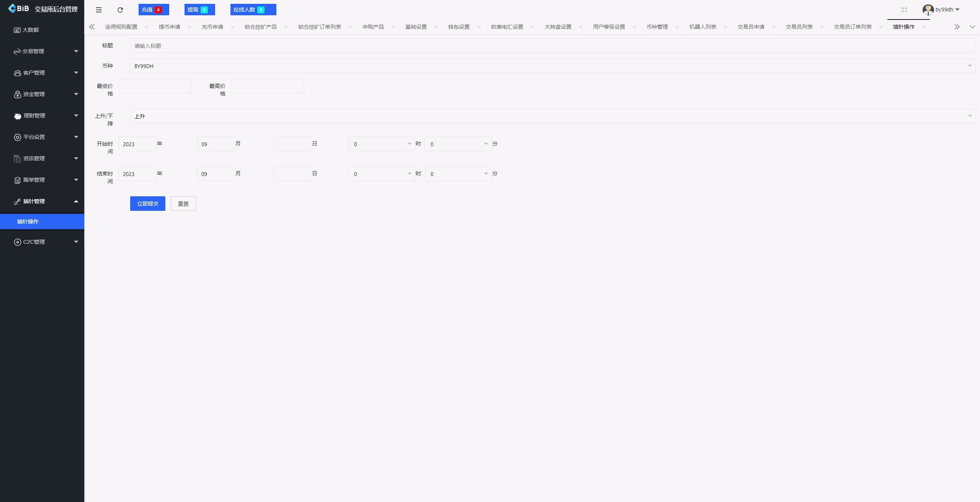Screen dimensions: 980x502
Task: Expand the 交易管理 sidebar menu
Action: point(34,51)
